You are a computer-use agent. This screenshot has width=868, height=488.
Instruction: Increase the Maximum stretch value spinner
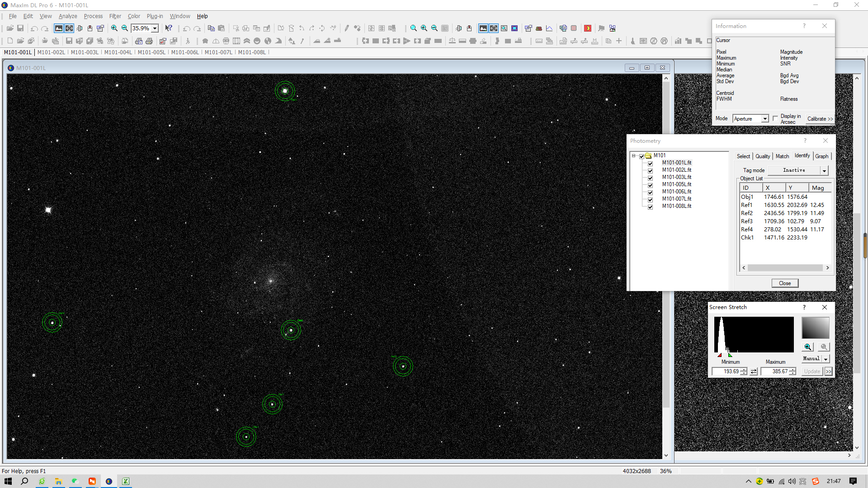click(x=793, y=370)
